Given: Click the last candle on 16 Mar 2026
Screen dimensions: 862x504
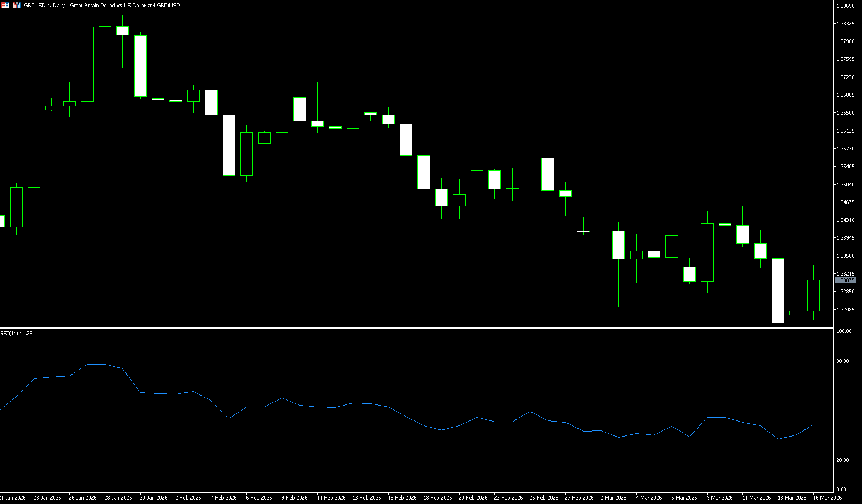Looking at the screenshot, I should [813, 296].
